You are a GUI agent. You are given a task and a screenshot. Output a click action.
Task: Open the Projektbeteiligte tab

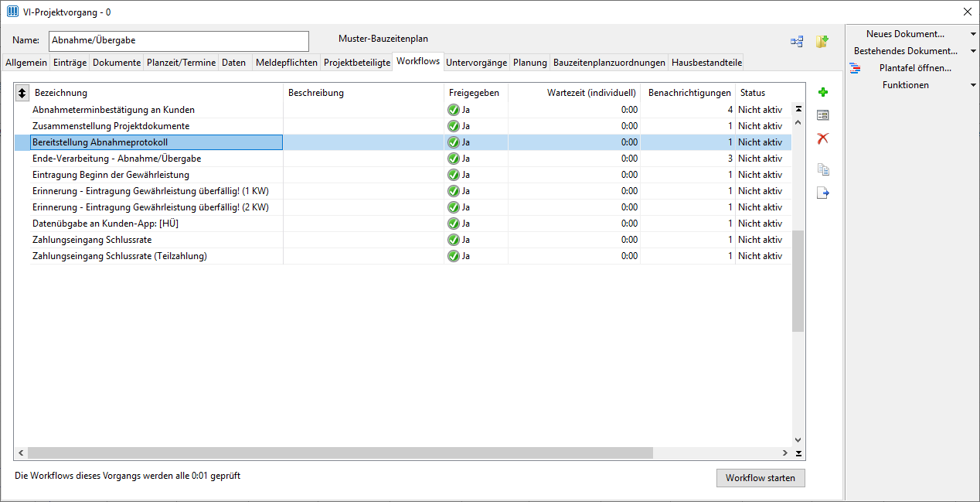pos(357,63)
